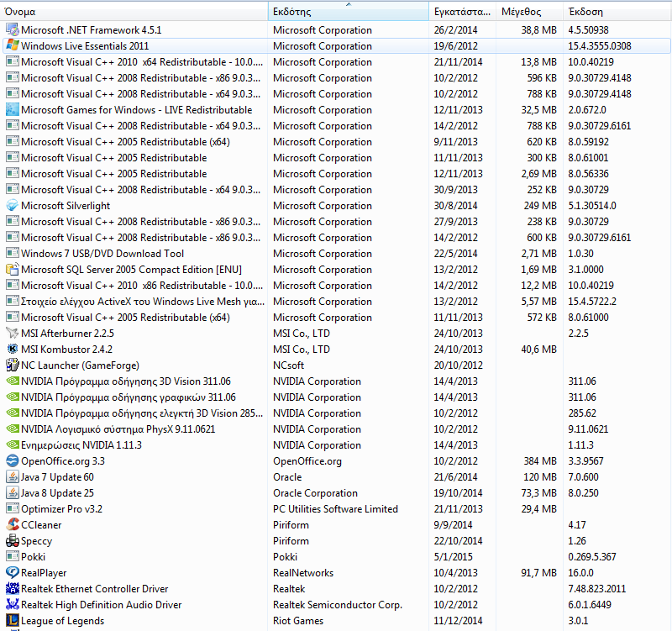Click the League of Legends icon
The width and height of the screenshot is (672, 631).
(x=13, y=621)
